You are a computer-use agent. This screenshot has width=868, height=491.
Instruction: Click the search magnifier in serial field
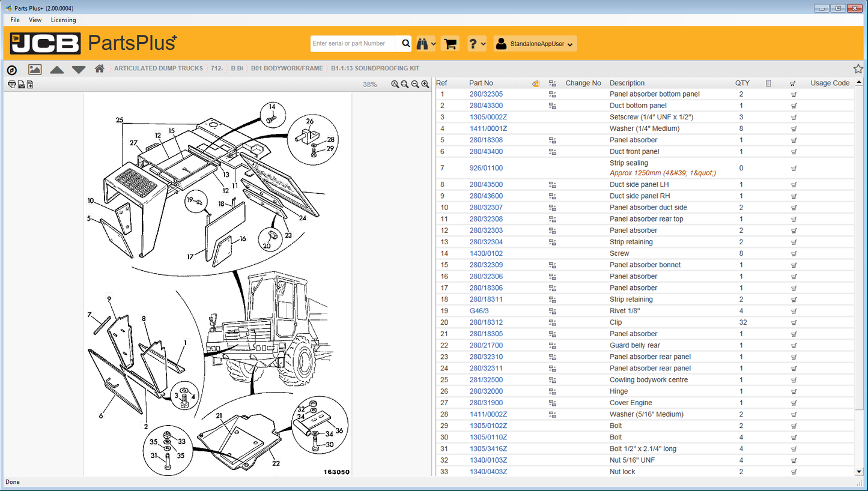click(405, 43)
